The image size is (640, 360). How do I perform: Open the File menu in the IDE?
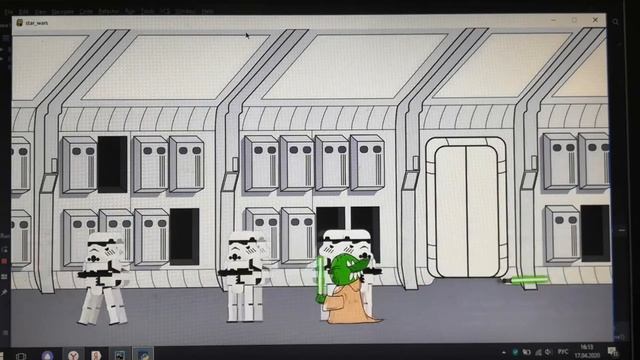click(9, 12)
